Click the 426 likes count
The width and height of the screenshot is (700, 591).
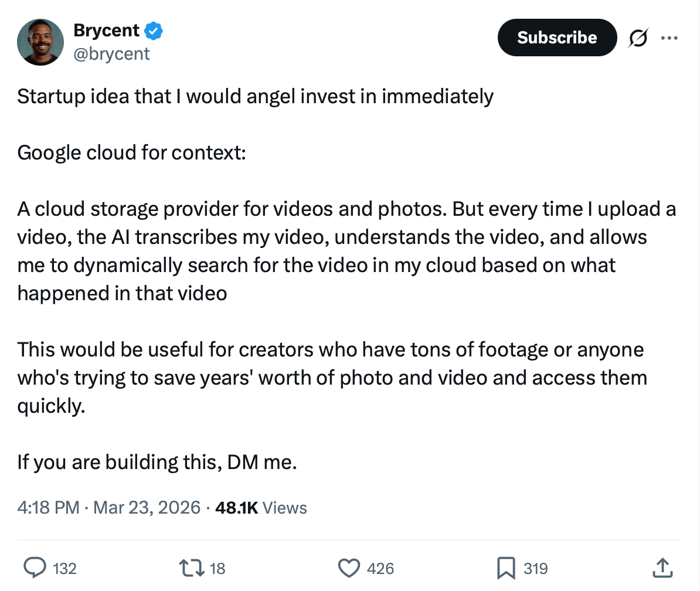(380, 568)
